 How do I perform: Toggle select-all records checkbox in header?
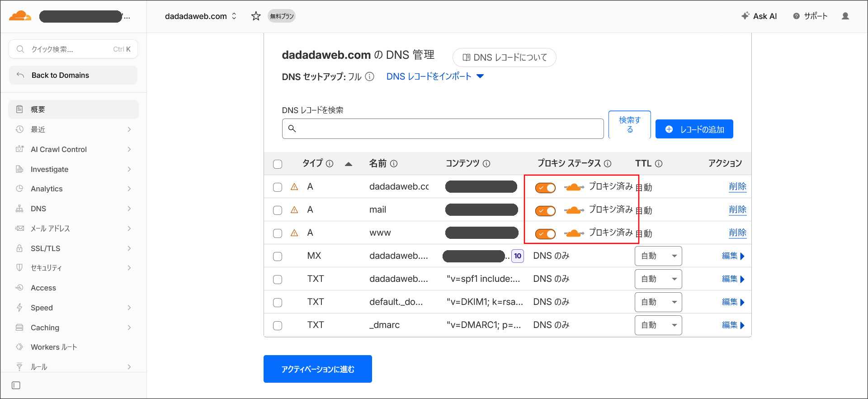(278, 164)
